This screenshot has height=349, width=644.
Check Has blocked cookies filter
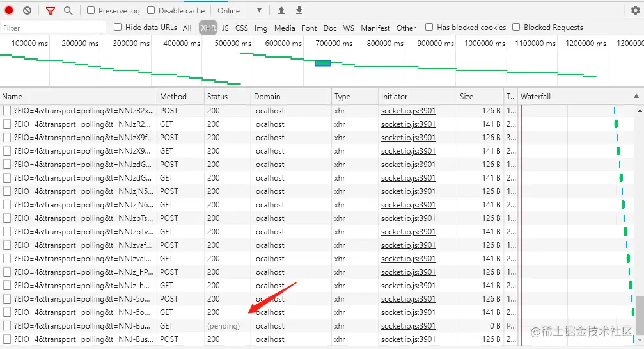point(428,27)
